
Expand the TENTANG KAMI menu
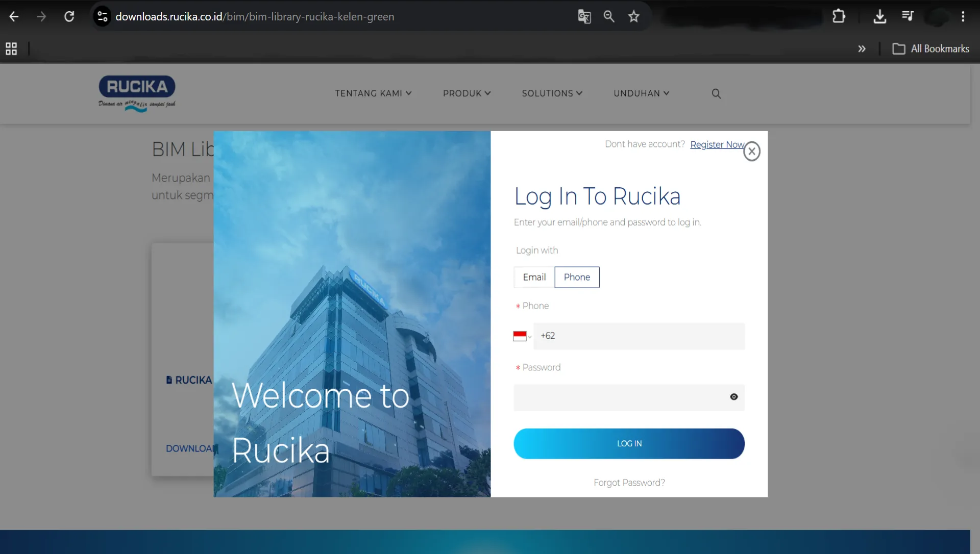pos(373,93)
